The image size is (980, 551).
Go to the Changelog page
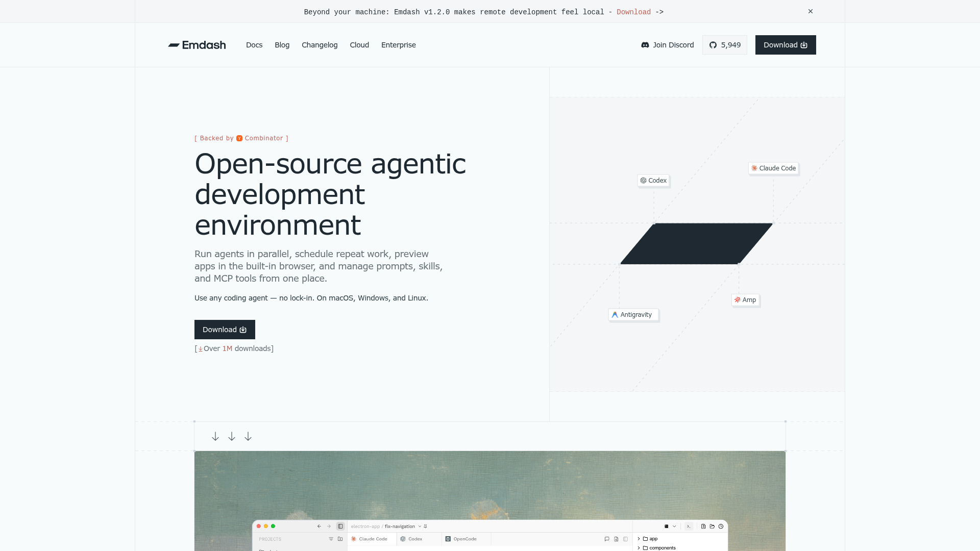pos(320,45)
